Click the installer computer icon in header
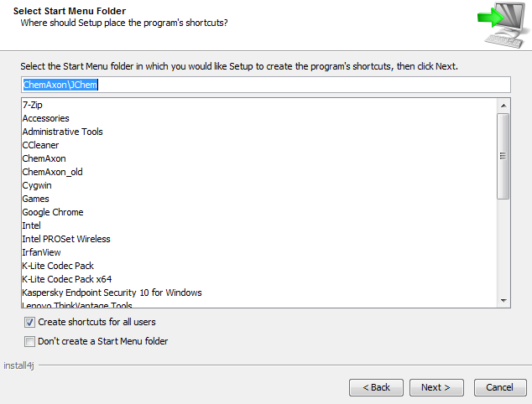The height and width of the screenshot is (404, 532). 499,24
